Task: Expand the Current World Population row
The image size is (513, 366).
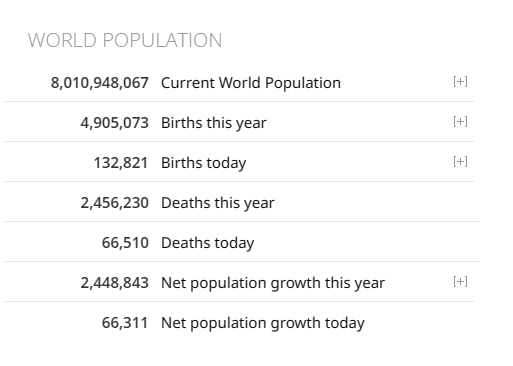Action: click(460, 81)
